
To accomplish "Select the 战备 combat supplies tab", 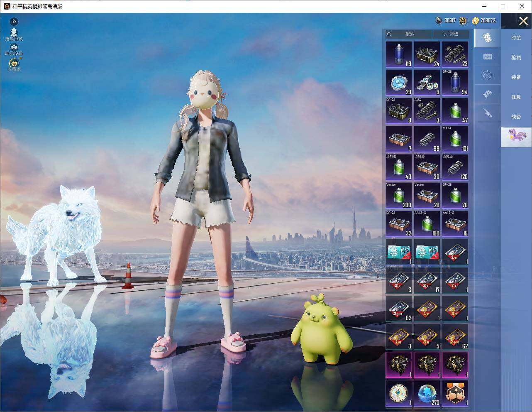I will coord(516,117).
